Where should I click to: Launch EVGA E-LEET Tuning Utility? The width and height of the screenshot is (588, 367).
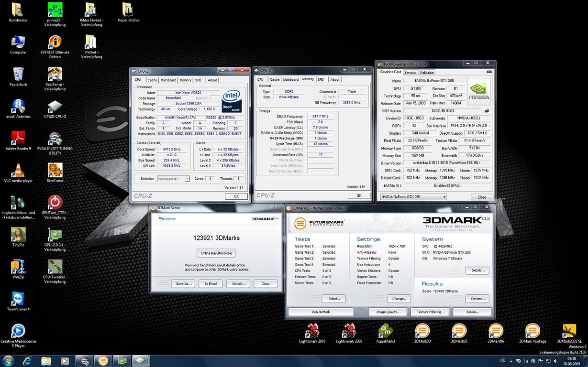55,138
